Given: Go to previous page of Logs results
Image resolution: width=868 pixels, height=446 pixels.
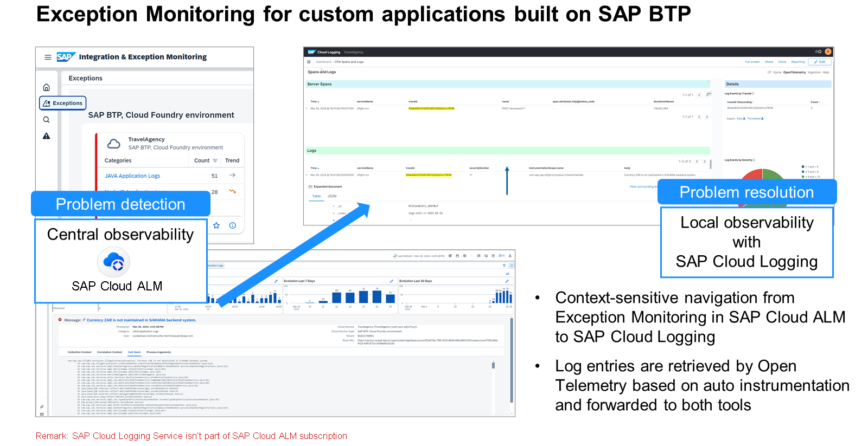Looking at the screenshot, I should [x=697, y=161].
